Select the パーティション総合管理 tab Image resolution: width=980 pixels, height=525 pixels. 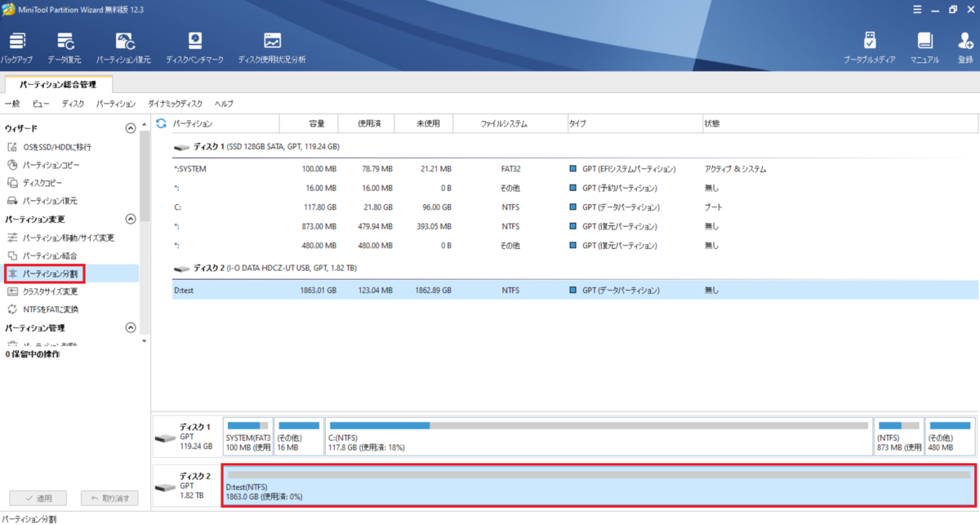pyautogui.click(x=57, y=84)
